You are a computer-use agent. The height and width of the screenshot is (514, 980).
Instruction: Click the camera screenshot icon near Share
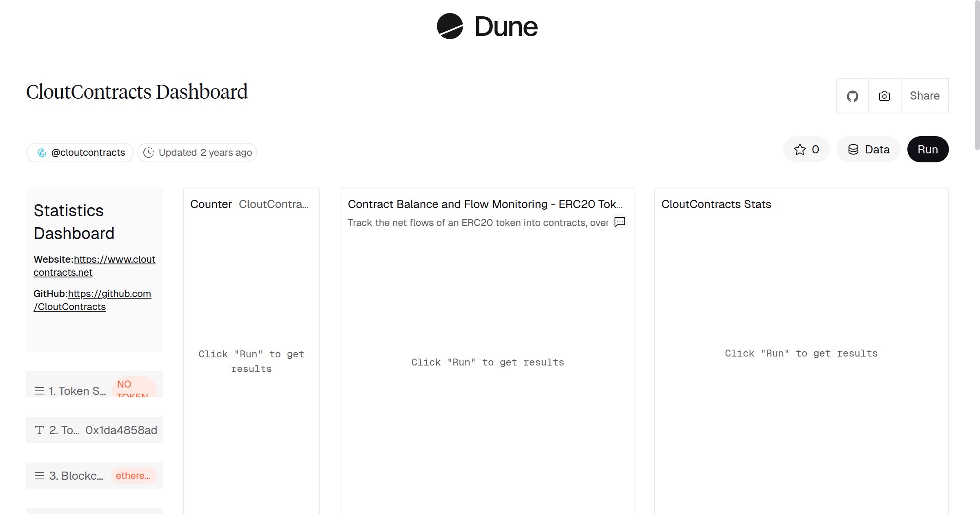[884, 95]
